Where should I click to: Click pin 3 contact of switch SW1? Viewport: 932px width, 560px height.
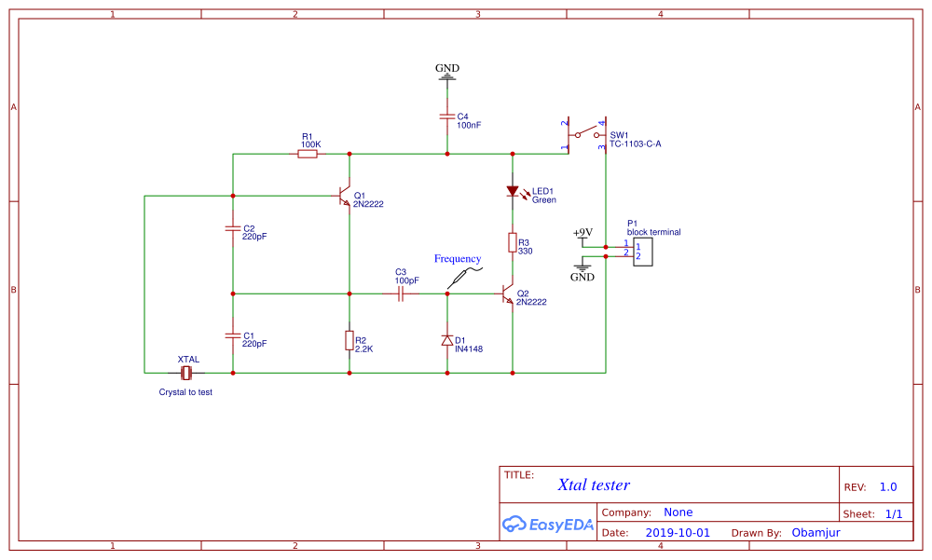605,147
